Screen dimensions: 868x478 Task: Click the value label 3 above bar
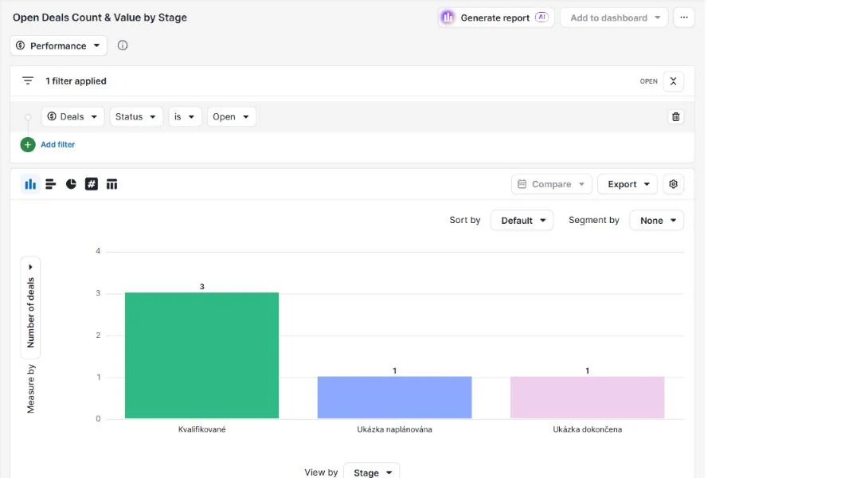(202, 286)
